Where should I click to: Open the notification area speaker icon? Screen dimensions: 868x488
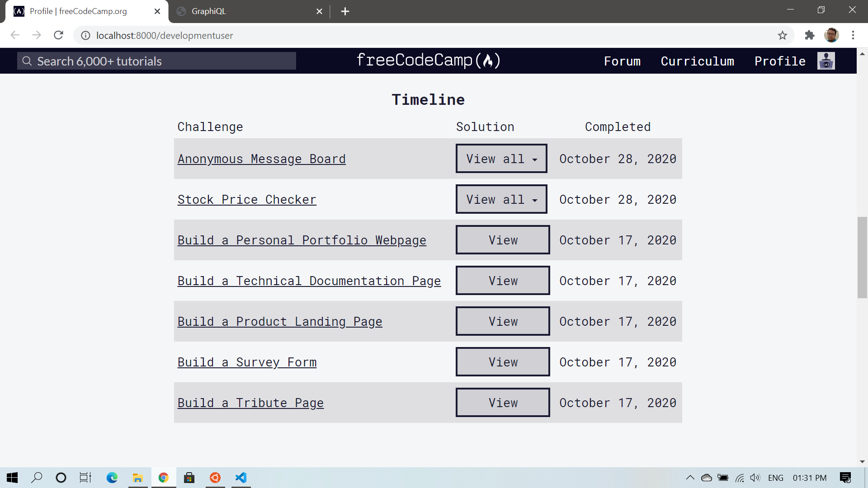click(x=756, y=478)
